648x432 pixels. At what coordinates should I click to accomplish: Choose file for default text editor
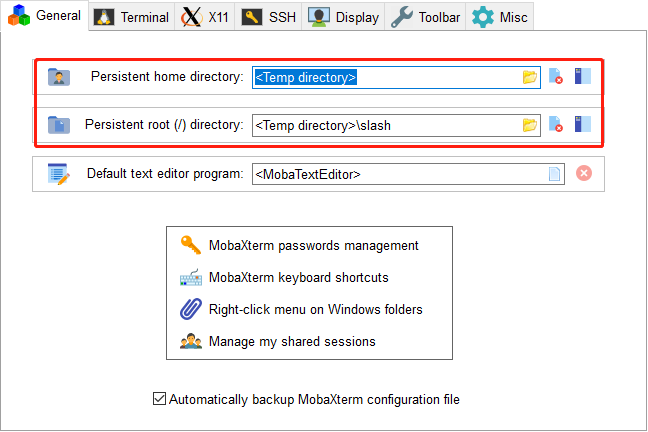554,174
